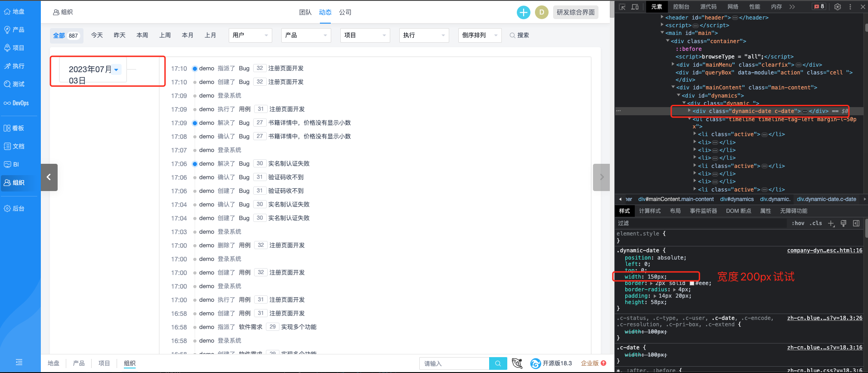Click the conch shell icon in footer
This screenshot has height=373, width=868.
517,363
